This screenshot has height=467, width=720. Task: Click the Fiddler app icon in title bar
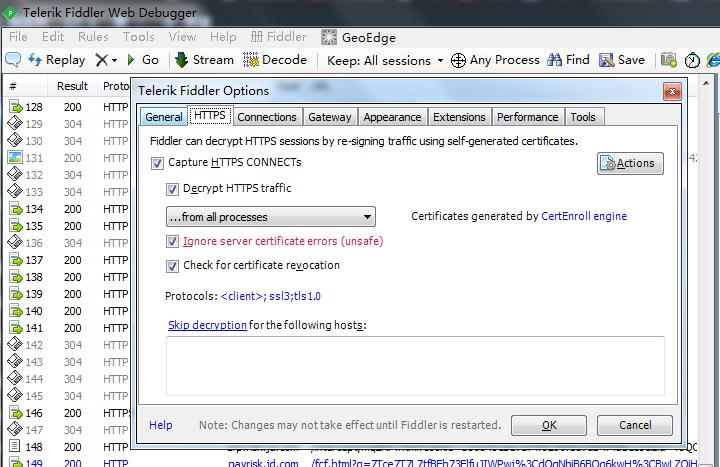pos(10,13)
